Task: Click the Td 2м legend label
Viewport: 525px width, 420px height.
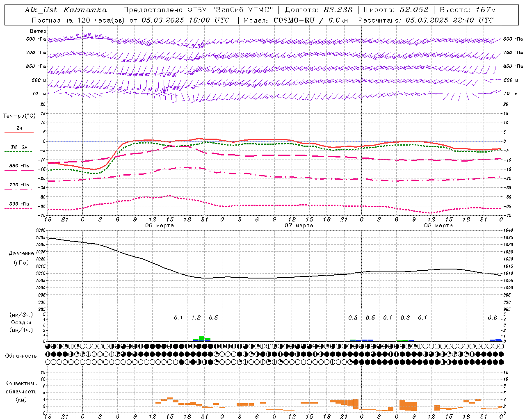Action: point(19,147)
